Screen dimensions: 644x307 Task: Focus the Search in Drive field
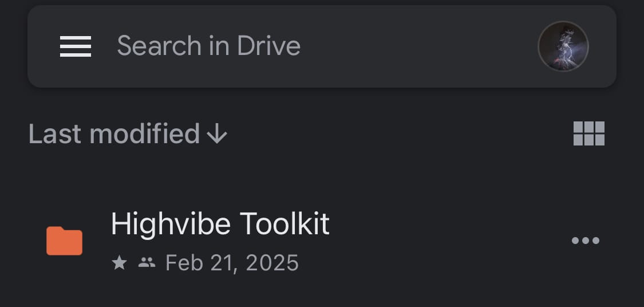(x=208, y=46)
